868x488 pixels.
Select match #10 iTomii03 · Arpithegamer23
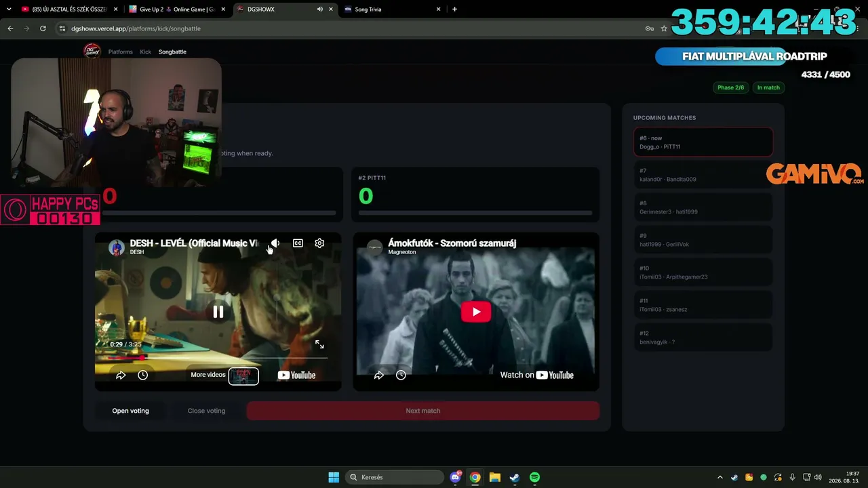tap(703, 272)
